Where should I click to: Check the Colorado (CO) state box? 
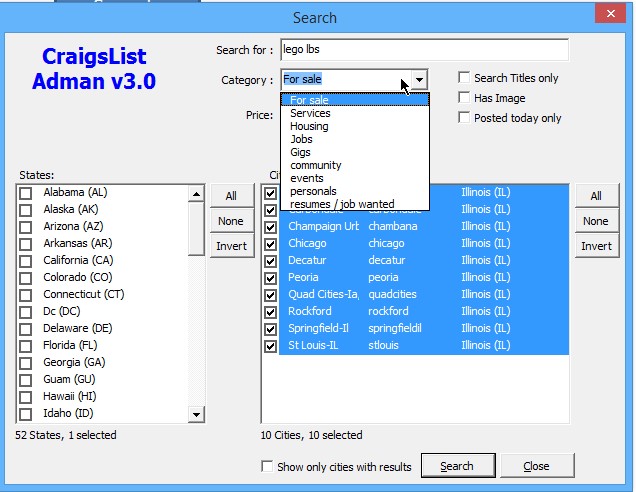pos(26,278)
